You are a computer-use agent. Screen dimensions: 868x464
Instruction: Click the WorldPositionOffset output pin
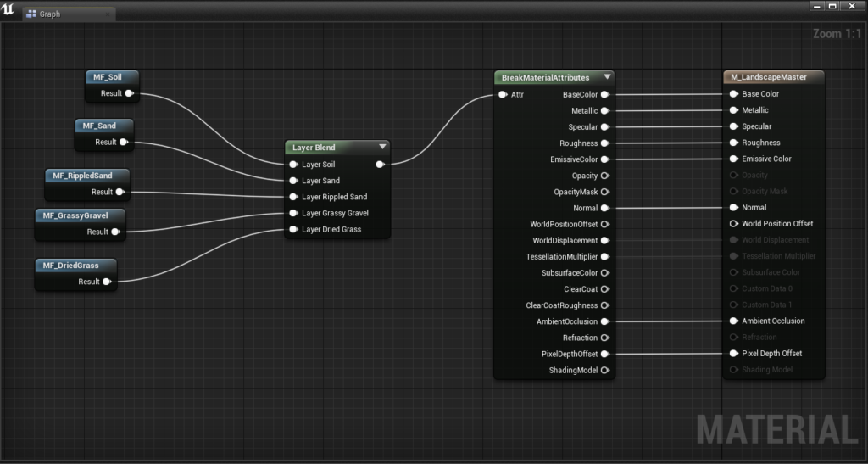coord(605,224)
